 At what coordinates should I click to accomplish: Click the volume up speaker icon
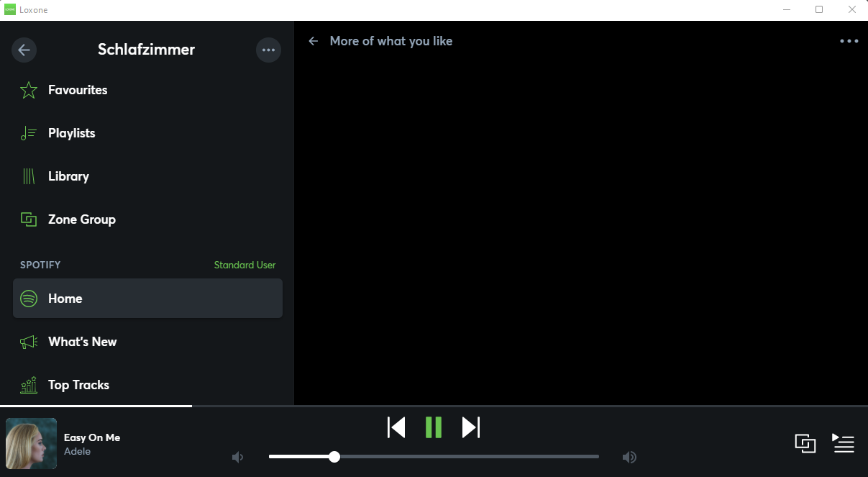[x=629, y=457]
